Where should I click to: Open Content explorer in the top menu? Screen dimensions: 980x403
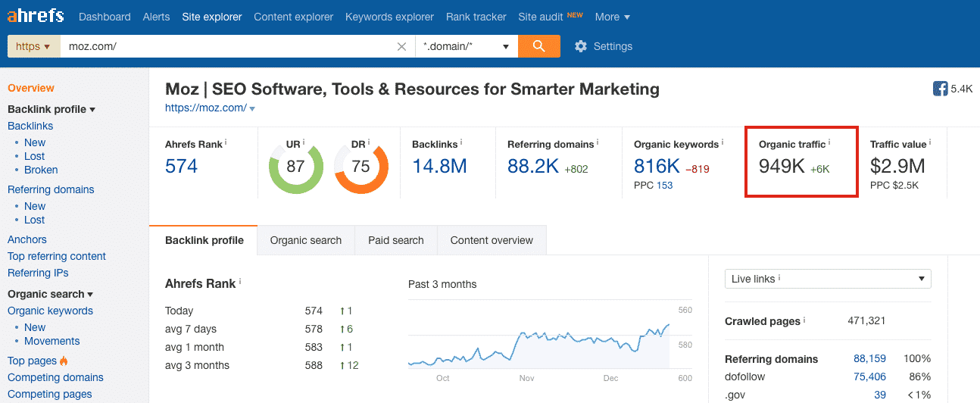click(x=293, y=17)
